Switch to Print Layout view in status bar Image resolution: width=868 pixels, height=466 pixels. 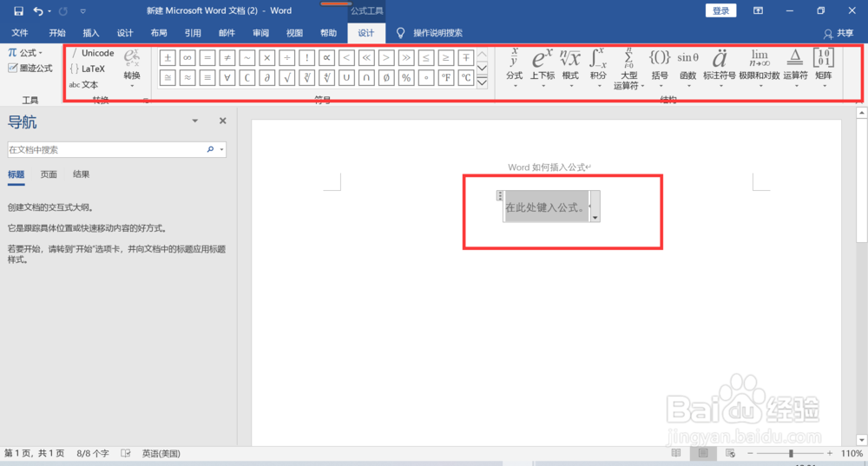702,453
